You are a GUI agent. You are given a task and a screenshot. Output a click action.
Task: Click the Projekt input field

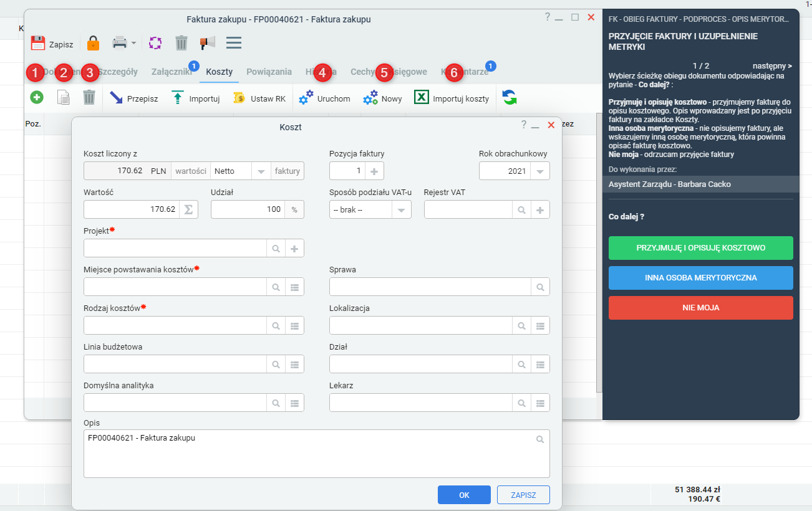pos(175,248)
